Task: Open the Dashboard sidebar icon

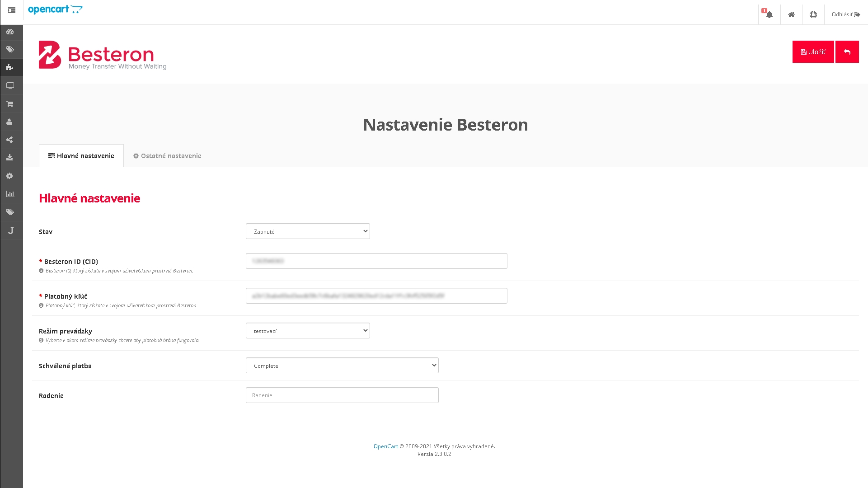Action: point(10,32)
